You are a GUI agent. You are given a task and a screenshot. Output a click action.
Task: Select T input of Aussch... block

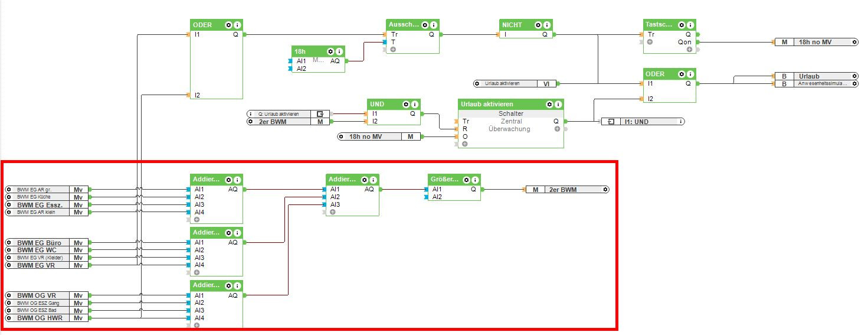394,42
